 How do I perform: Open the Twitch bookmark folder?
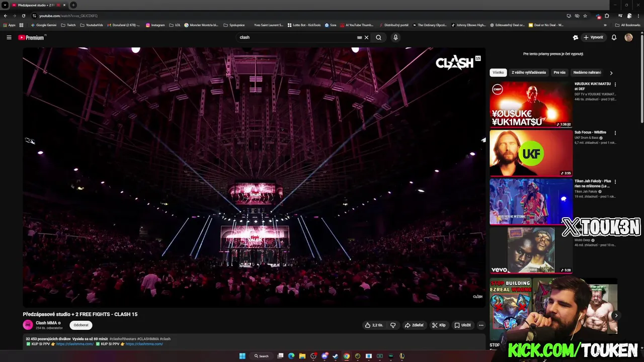[68, 25]
